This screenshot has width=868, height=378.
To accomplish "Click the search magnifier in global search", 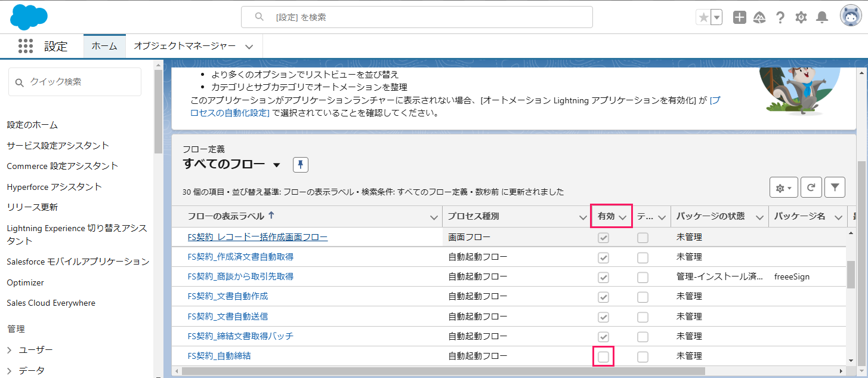I will (x=259, y=17).
